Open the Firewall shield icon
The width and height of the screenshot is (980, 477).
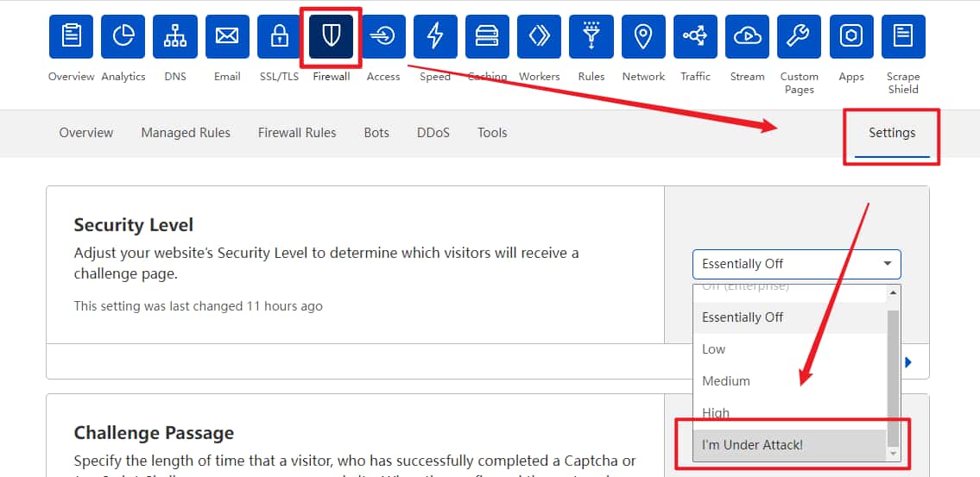pyautogui.click(x=332, y=36)
